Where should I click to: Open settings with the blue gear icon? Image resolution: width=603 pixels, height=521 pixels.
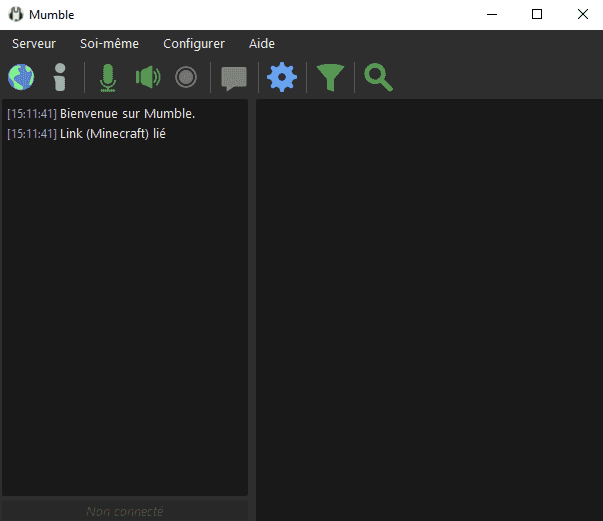(282, 77)
